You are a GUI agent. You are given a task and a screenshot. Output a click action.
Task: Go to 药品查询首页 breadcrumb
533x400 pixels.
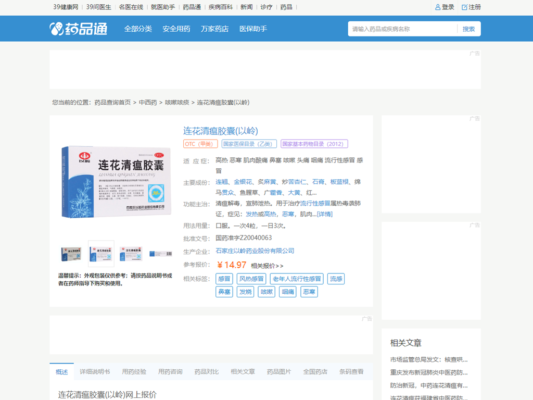tap(113, 102)
